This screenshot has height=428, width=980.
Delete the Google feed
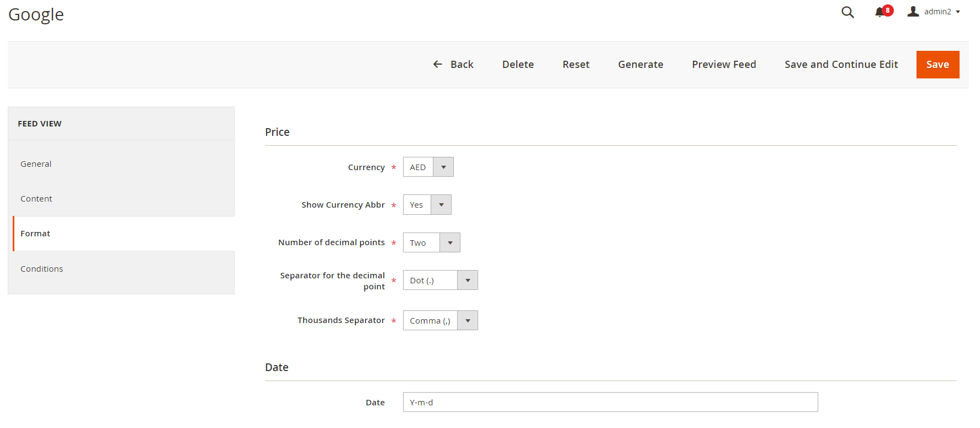pos(518,65)
